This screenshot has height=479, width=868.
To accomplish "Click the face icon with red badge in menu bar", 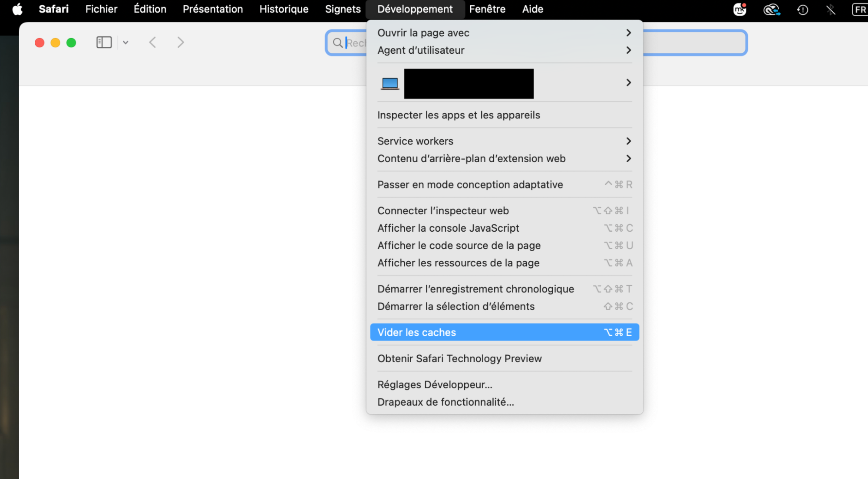I will click(739, 9).
